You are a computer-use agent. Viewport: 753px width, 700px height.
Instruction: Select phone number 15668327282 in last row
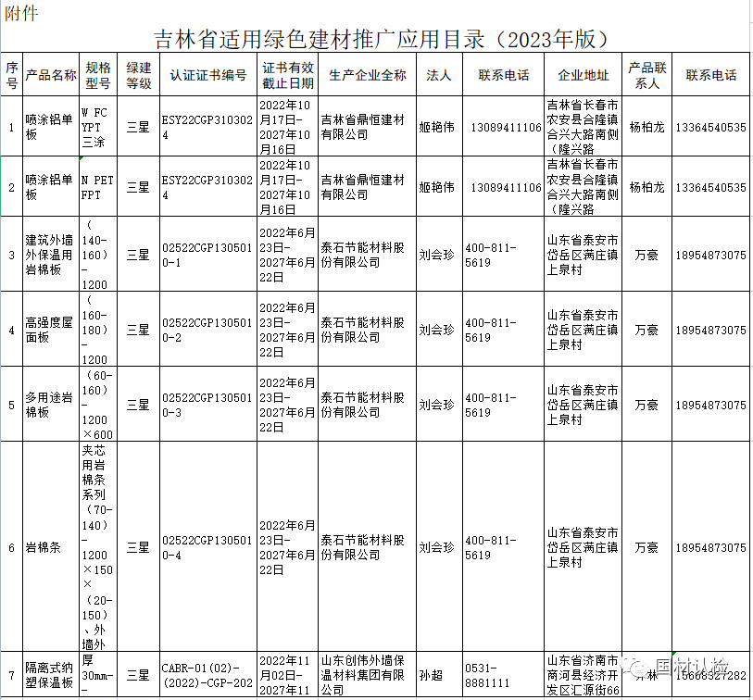click(711, 675)
